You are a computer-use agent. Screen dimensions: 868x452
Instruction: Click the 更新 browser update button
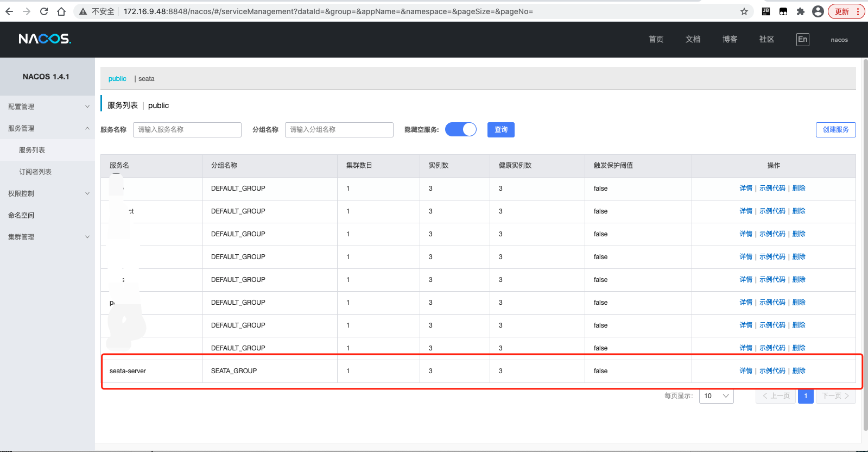(846, 11)
